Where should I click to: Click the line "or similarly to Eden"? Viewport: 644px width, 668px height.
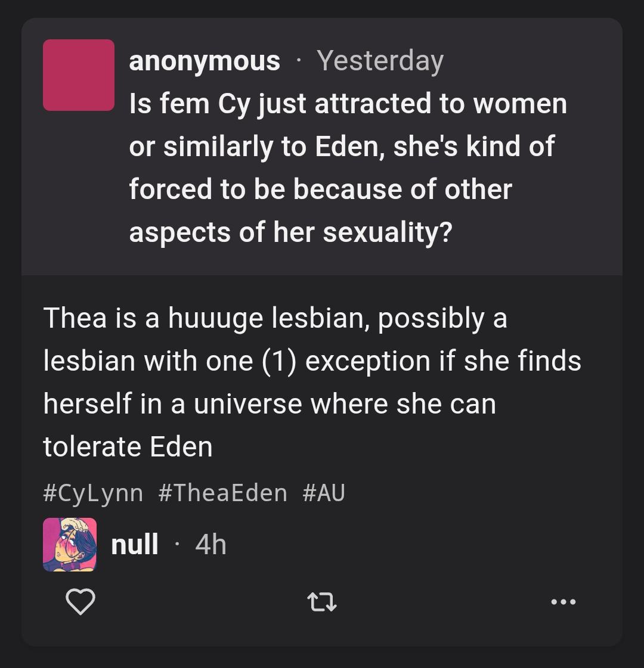point(342,147)
